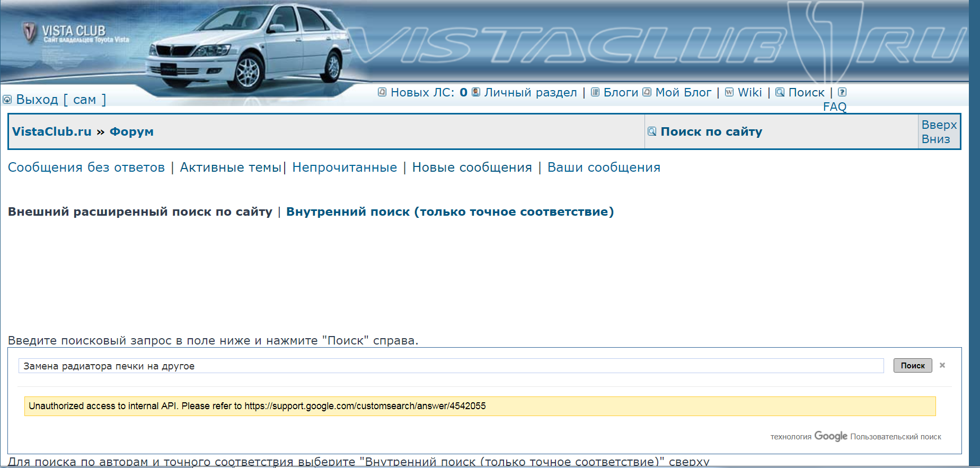Open the Форум breadcrumb link
980x468 pixels.
131,132
